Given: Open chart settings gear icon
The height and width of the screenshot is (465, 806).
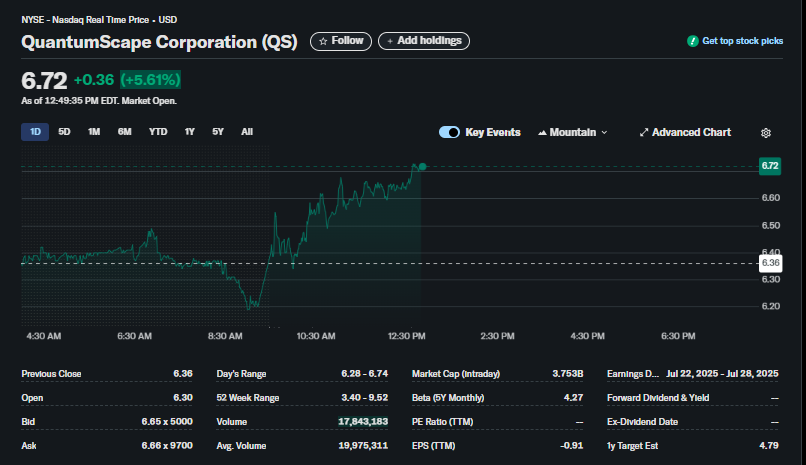Looking at the screenshot, I should point(765,133).
